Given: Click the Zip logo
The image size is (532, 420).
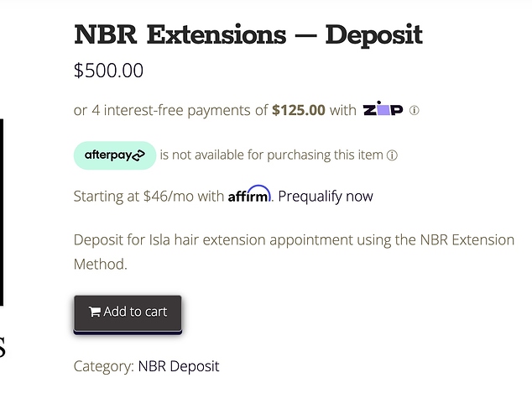Looking at the screenshot, I should (383, 110).
